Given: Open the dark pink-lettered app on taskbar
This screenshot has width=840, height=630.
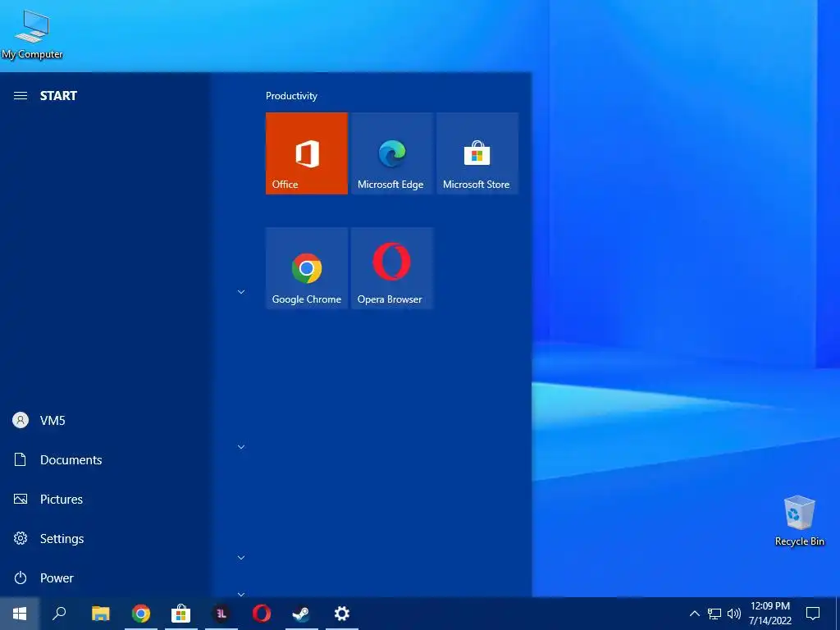Looking at the screenshot, I should pyautogui.click(x=221, y=614).
